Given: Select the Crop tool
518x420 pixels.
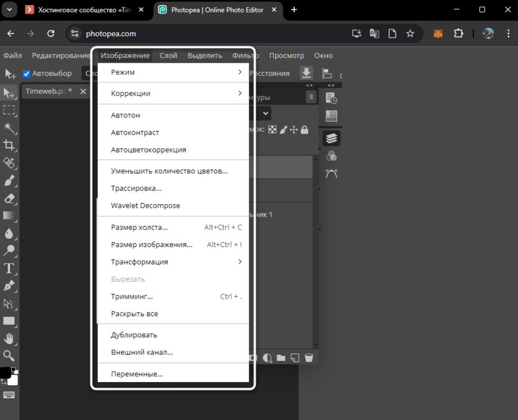Looking at the screenshot, I should 9,146.
